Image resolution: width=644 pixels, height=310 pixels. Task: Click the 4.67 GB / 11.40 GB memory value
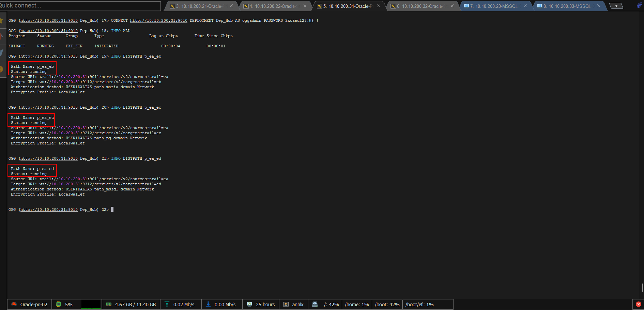pyautogui.click(x=135, y=305)
